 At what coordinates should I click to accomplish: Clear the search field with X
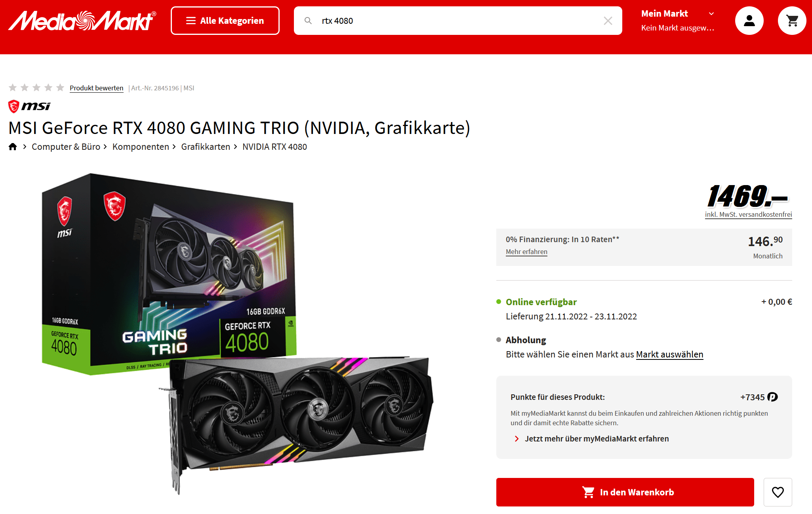coord(608,21)
